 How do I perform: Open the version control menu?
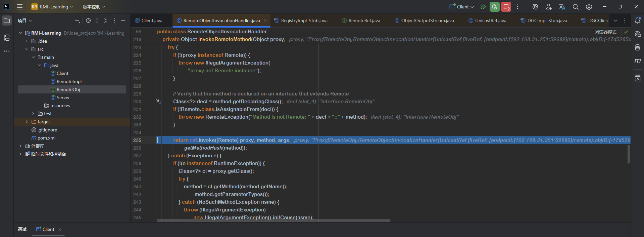click(94, 7)
